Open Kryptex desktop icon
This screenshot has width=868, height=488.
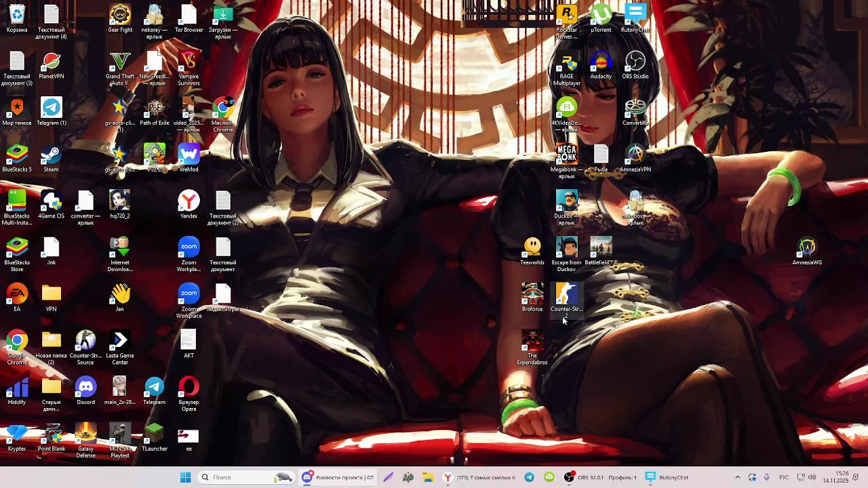coord(17,438)
